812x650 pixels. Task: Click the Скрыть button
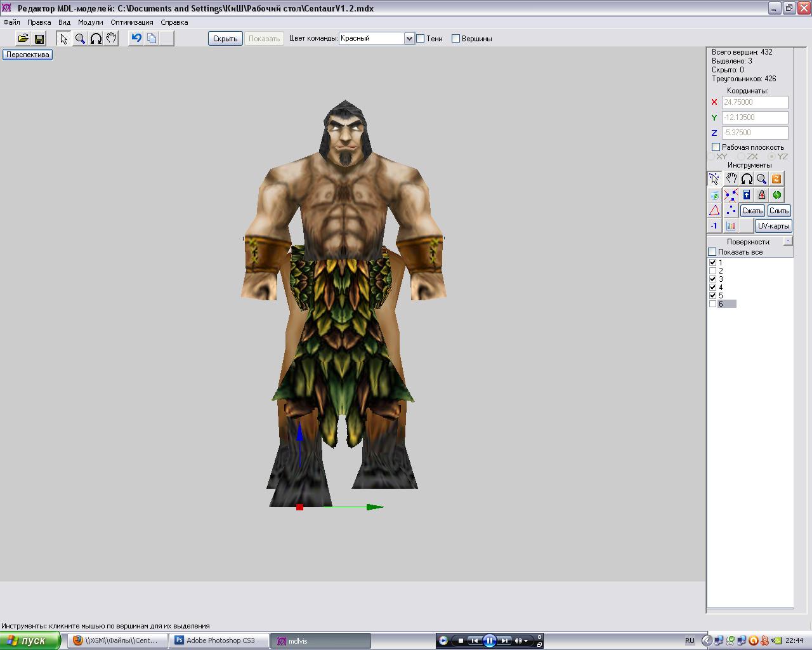225,39
